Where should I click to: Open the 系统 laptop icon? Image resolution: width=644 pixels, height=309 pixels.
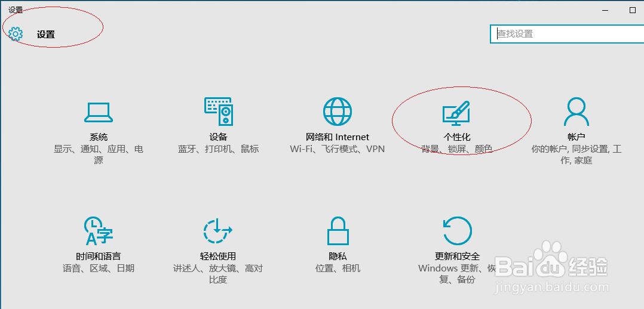pyautogui.click(x=99, y=112)
